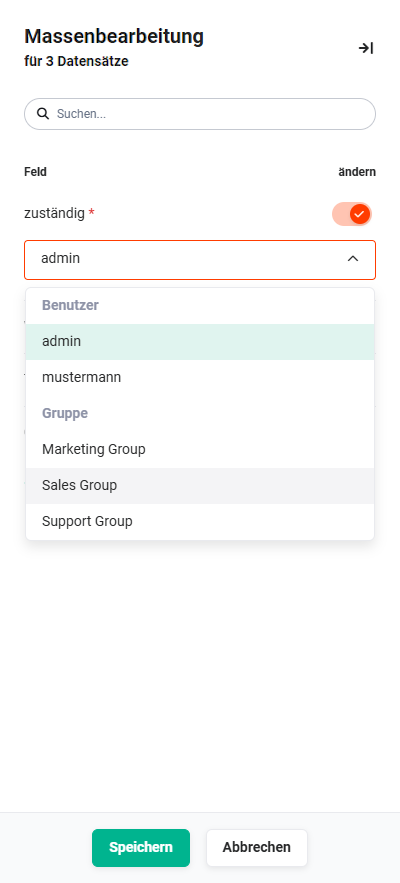Cancel with the Abbrechen button

tap(257, 848)
